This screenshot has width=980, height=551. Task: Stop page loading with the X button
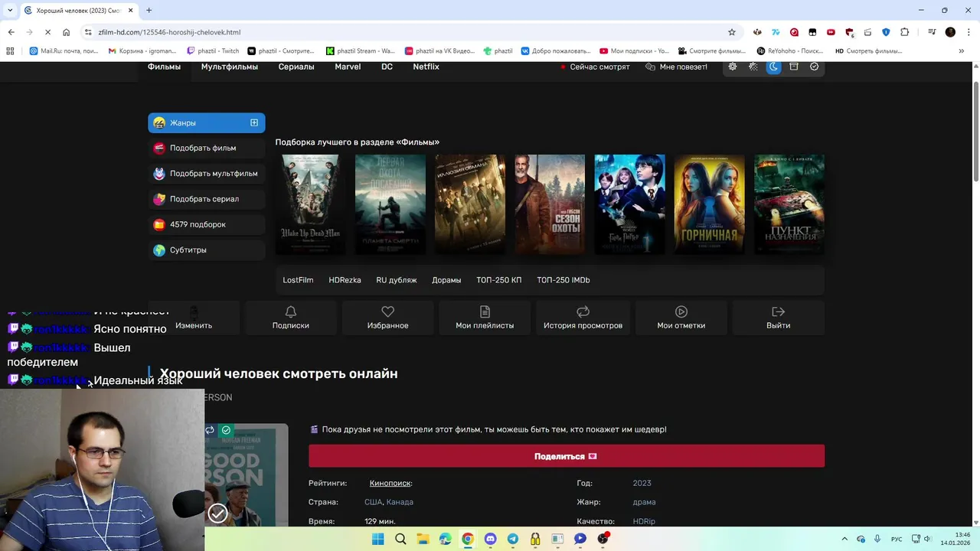tap(47, 32)
